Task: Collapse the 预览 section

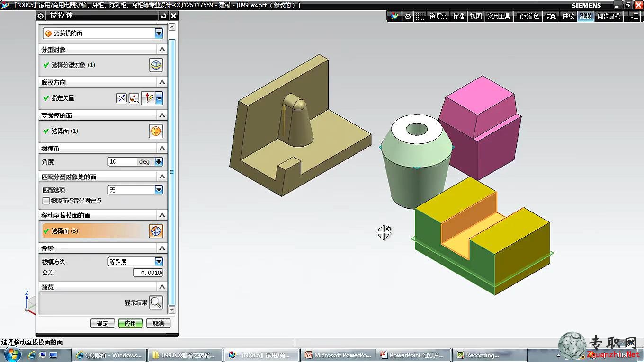Action: coord(162,287)
